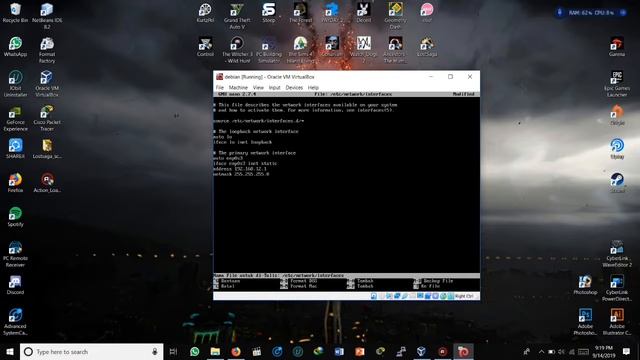
Task: Open Word from the taskbar
Action: pos(339,351)
